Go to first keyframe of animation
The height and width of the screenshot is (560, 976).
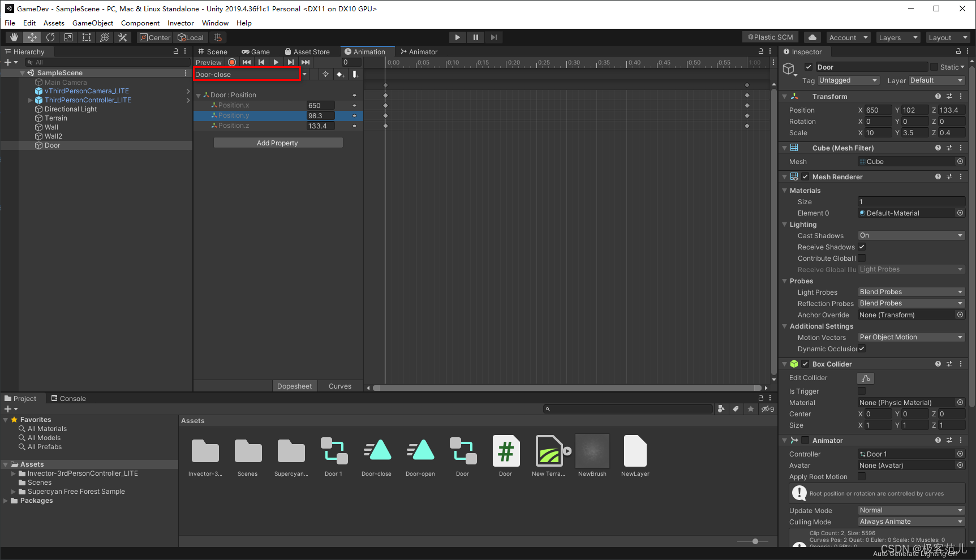tap(247, 62)
